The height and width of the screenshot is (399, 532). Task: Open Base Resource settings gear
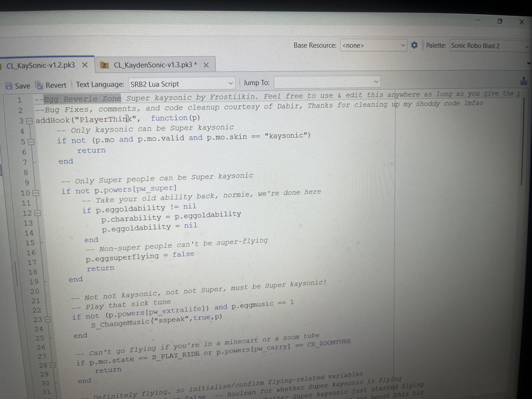(414, 45)
